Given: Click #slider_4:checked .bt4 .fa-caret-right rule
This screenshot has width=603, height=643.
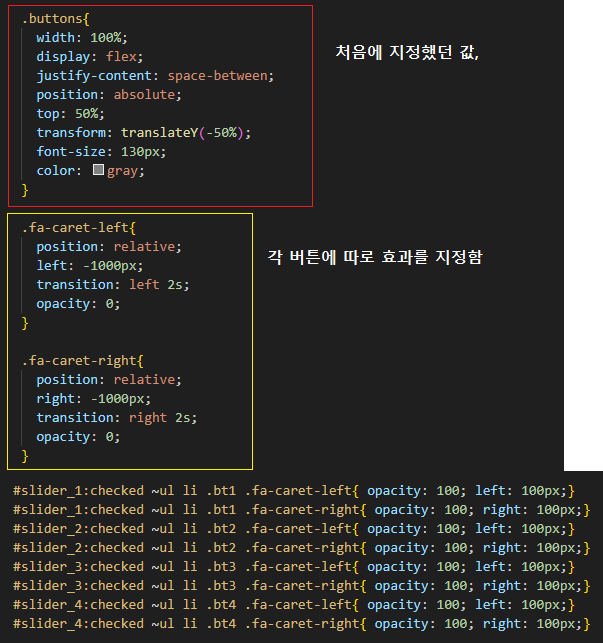Looking at the screenshot, I should point(302,624).
